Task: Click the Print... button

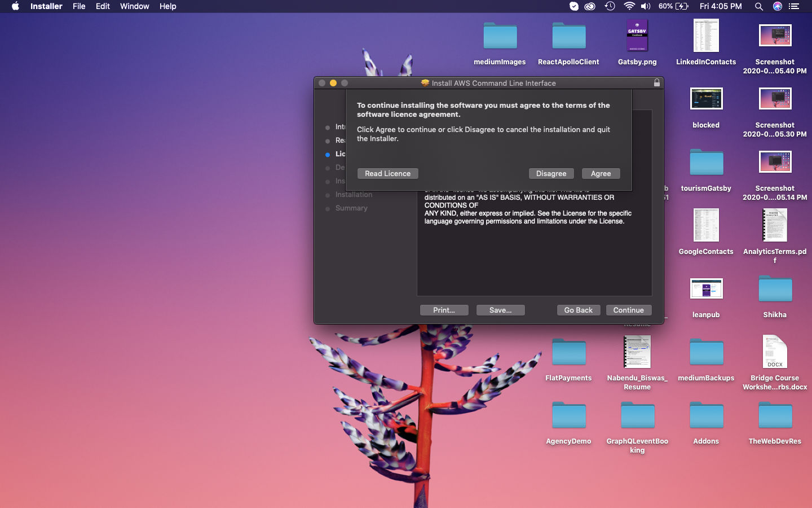Action: pos(444,310)
